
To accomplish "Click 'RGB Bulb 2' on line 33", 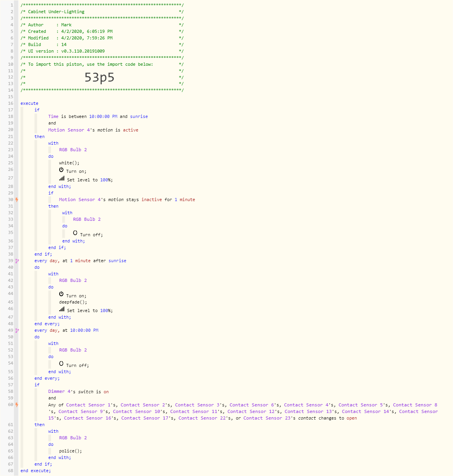I will click(87, 219).
